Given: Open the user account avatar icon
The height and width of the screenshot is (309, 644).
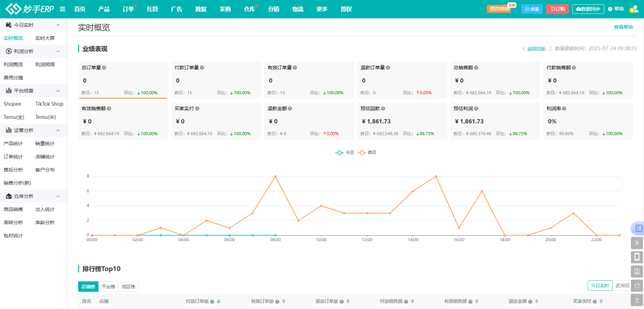Looking at the screenshot, I should pos(633,9).
